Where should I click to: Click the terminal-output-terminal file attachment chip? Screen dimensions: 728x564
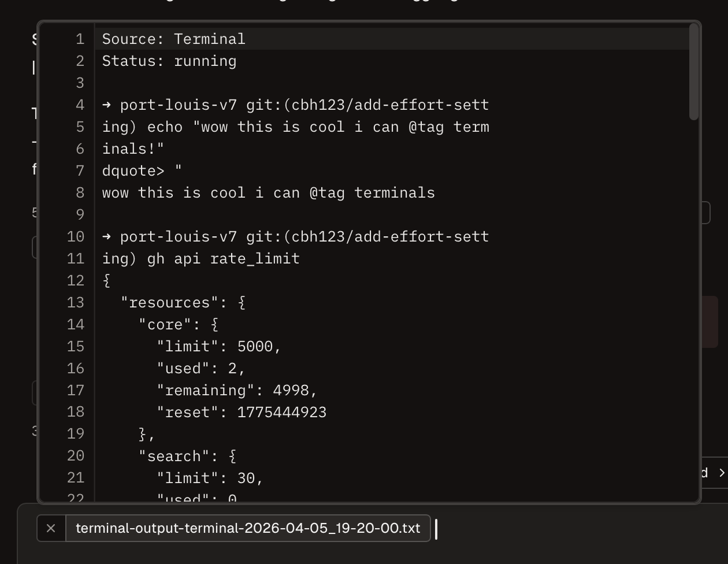[247, 528]
